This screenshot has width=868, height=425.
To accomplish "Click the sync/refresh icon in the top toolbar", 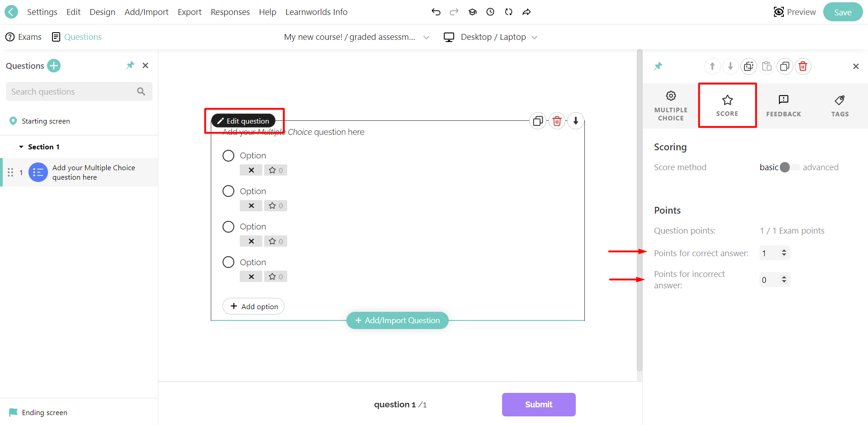I will pyautogui.click(x=508, y=12).
